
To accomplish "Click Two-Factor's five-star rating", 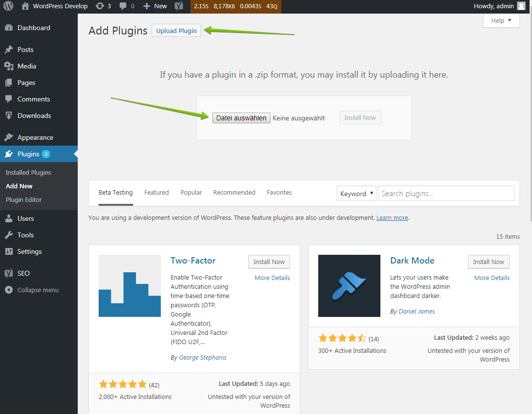I will (123, 384).
